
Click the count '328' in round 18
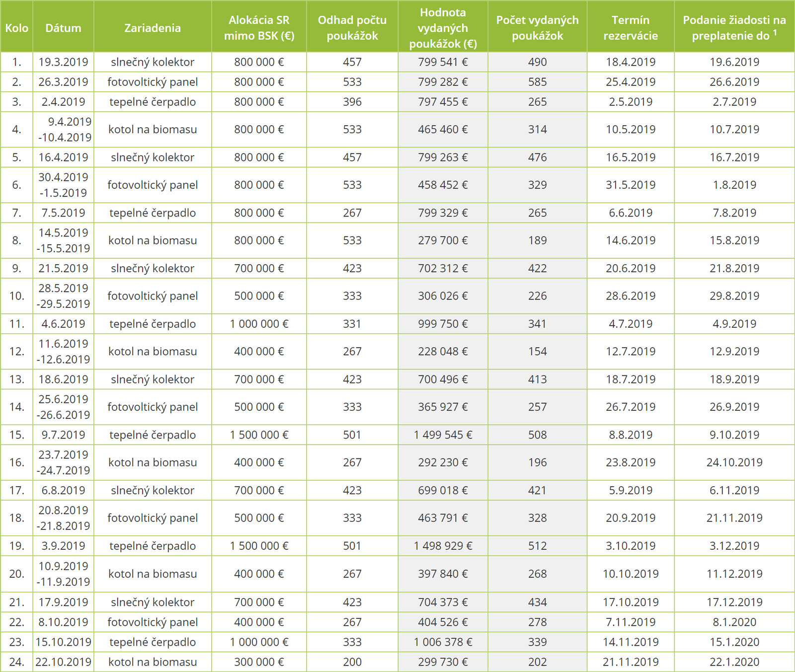(537, 518)
